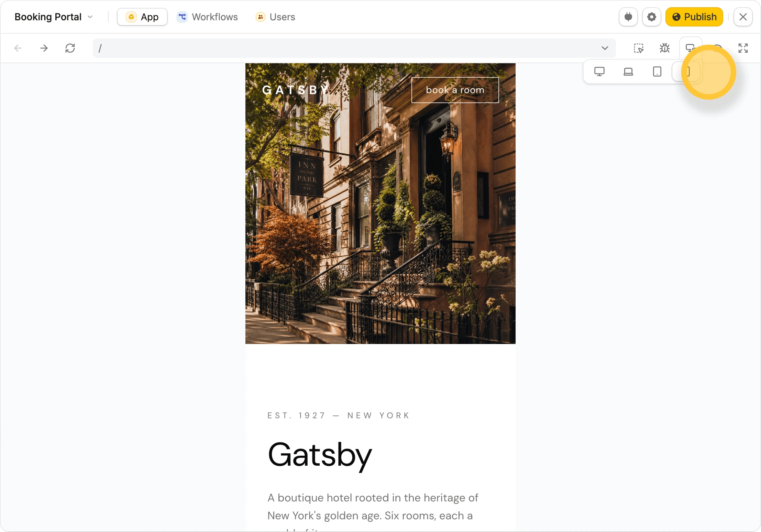Close the Booking Portal editor
Screen dimensions: 761x532
[x=743, y=17]
